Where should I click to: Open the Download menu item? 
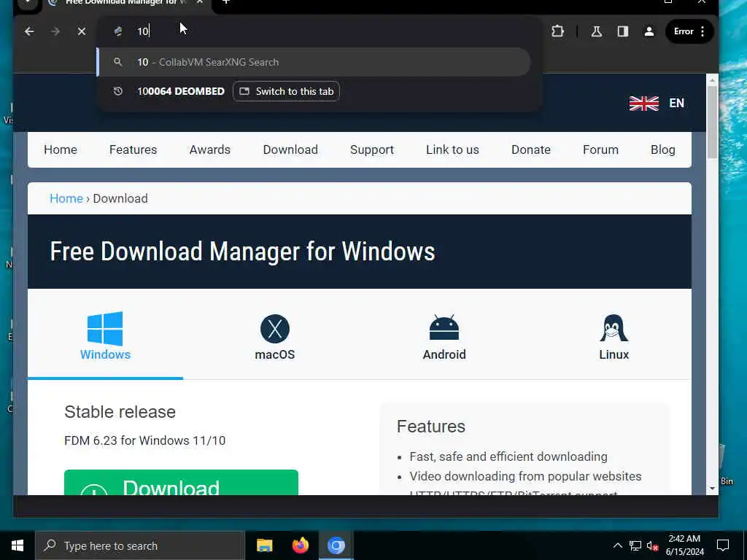point(290,149)
